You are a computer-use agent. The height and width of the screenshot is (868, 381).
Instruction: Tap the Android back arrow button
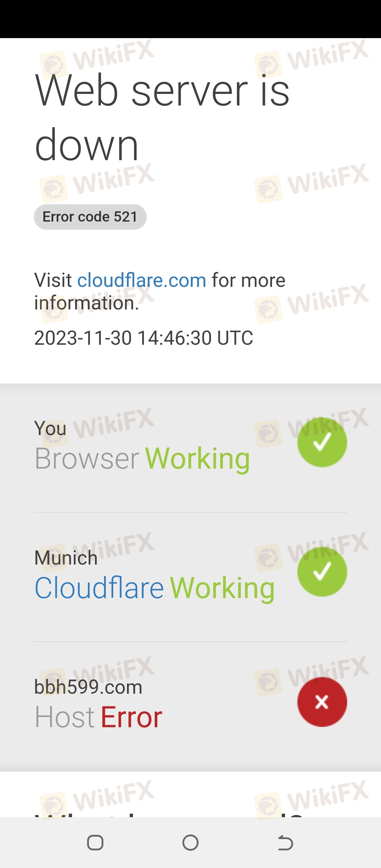pyautogui.click(x=285, y=843)
